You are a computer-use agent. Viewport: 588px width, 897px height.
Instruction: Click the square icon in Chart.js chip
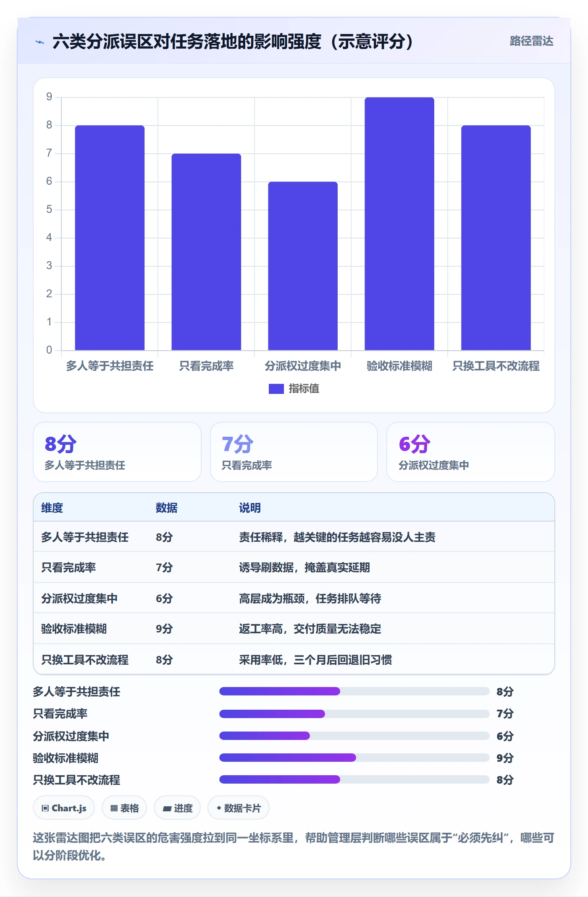click(x=45, y=808)
